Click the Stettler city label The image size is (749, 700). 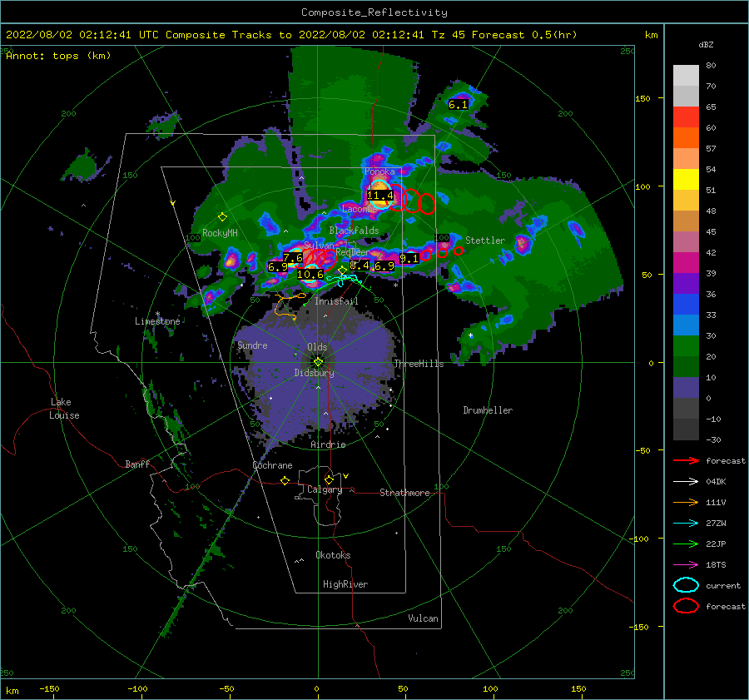pos(485,241)
